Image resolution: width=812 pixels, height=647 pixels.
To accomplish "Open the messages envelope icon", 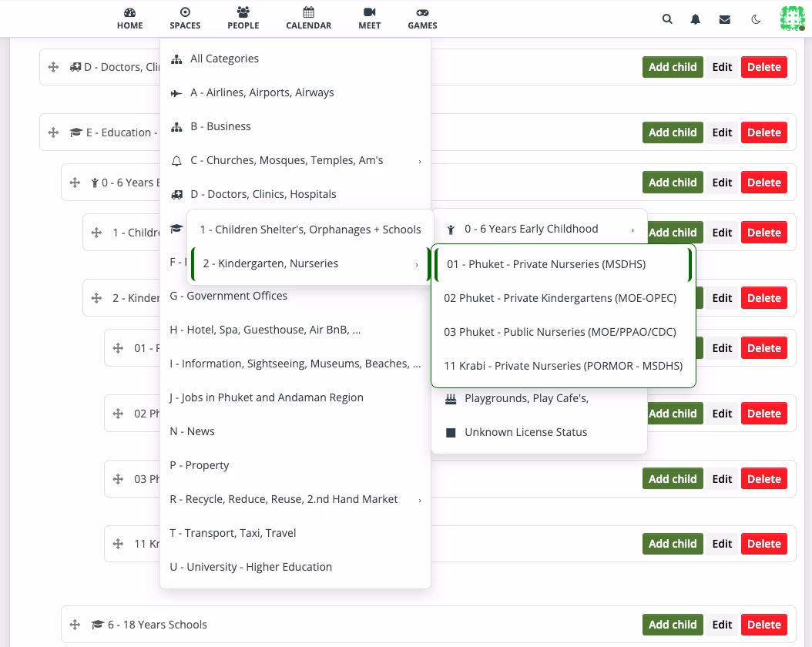I will [724, 20].
